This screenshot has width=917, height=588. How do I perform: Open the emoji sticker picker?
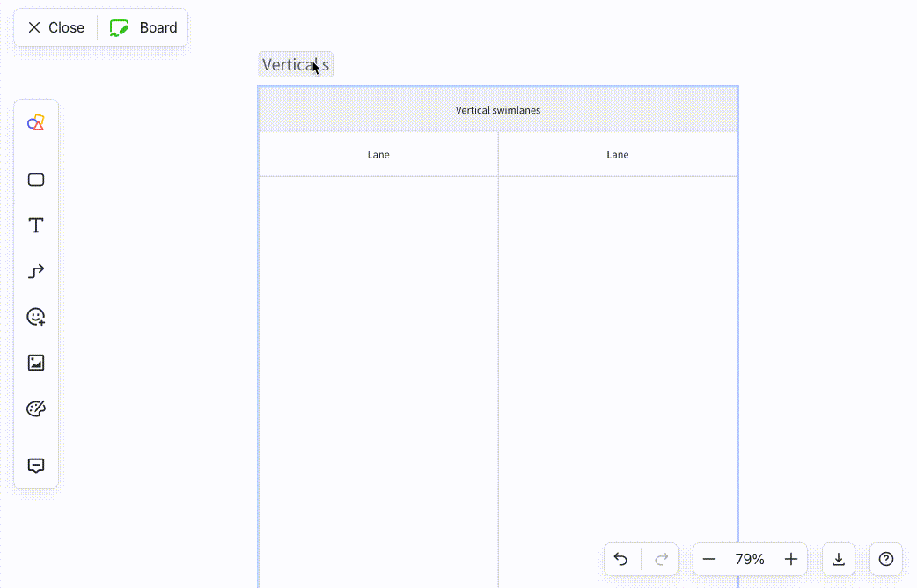36,317
